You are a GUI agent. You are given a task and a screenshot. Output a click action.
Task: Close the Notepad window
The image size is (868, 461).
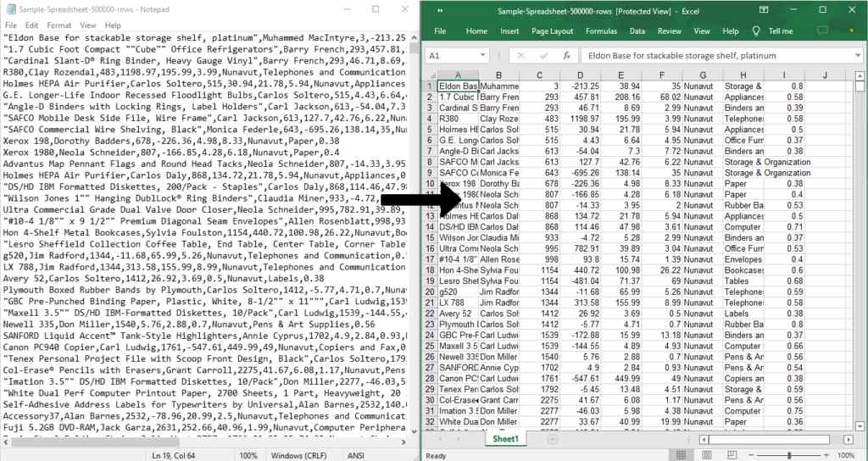pyautogui.click(x=405, y=9)
